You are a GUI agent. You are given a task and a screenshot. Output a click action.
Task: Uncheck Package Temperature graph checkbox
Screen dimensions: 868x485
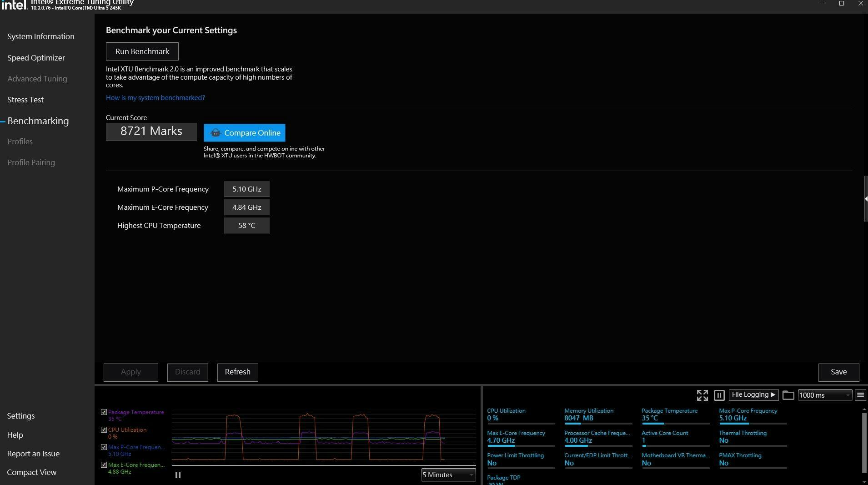pos(104,412)
